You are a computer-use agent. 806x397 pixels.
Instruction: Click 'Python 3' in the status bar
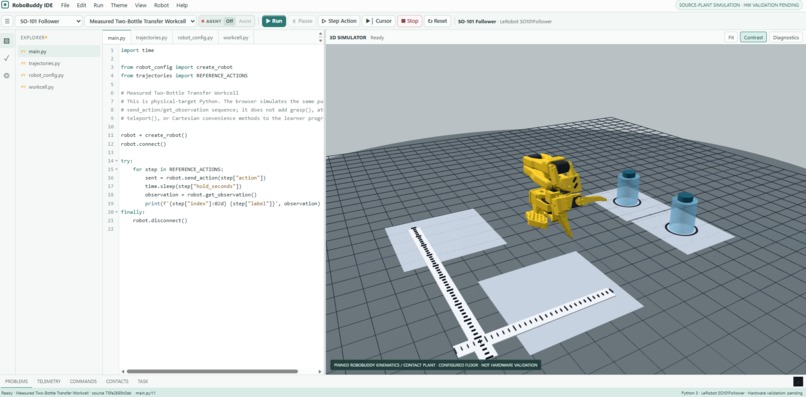pyautogui.click(x=689, y=393)
